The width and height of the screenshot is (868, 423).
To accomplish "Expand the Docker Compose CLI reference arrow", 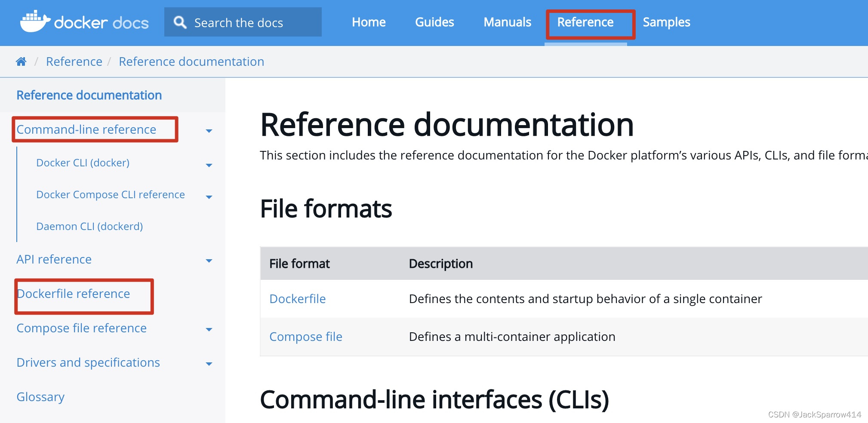I will [209, 197].
